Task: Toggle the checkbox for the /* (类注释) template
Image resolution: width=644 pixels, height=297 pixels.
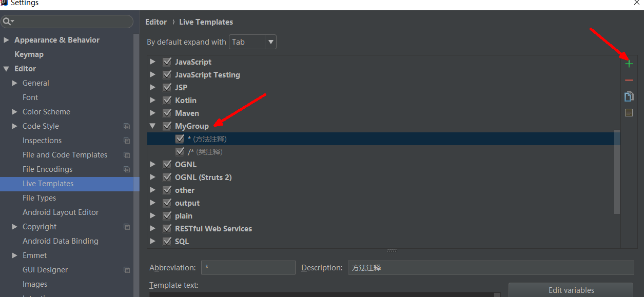Action: (180, 151)
